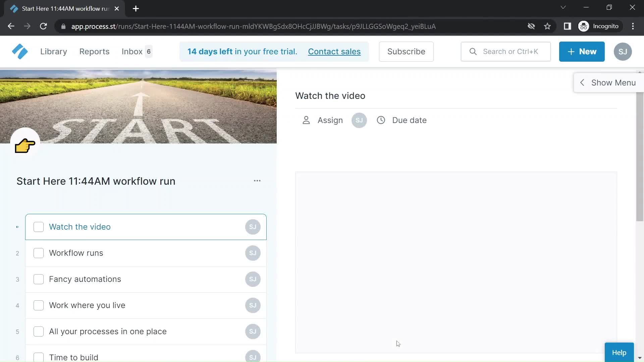Screen dimensions: 644x362
Task: Click the Contact sales link
Action: [x=334, y=52]
